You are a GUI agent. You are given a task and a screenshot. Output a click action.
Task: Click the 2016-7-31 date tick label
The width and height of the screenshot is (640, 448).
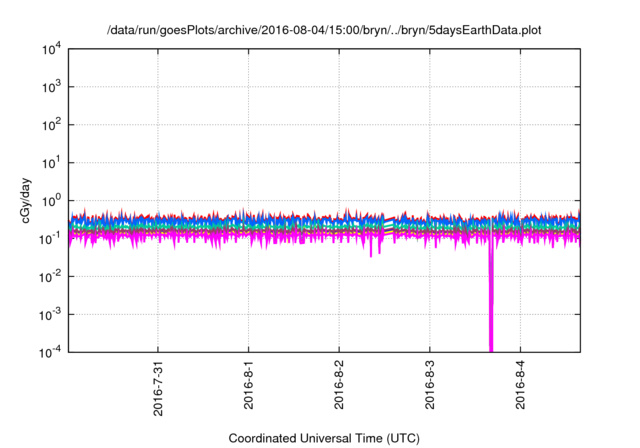click(158, 388)
